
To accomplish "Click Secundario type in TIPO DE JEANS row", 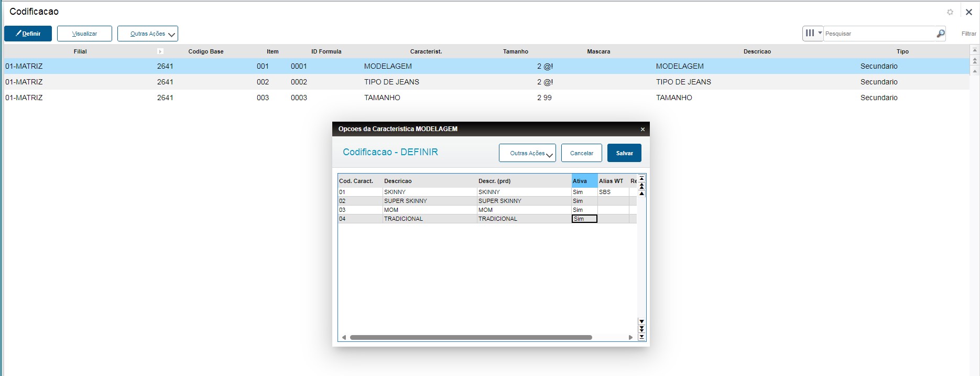I will [879, 82].
